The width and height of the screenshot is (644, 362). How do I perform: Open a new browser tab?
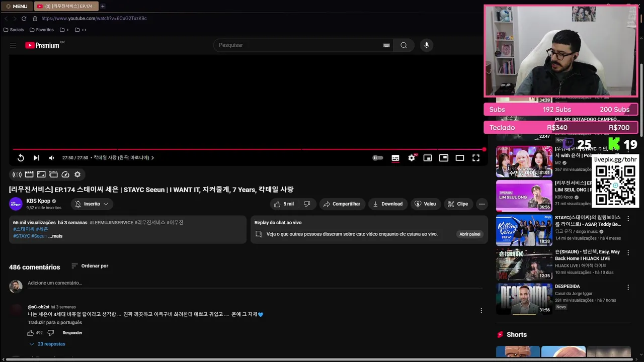(x=103, y=6)
